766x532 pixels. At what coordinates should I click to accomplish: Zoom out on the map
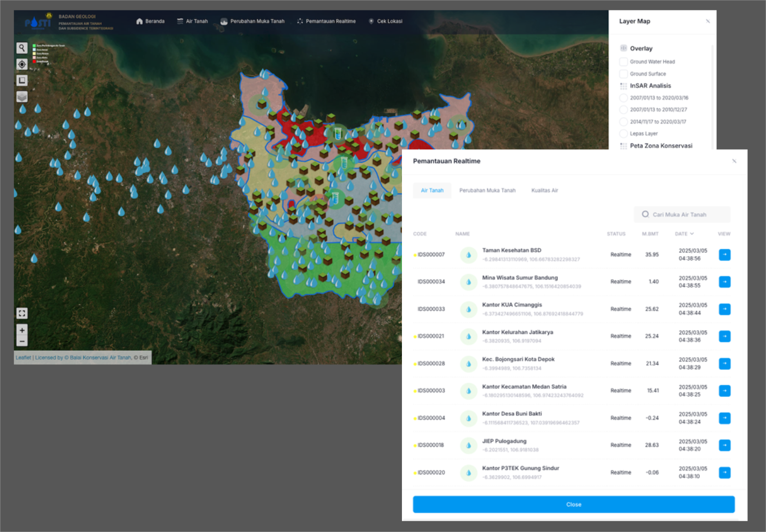click(x=22, y=341)
